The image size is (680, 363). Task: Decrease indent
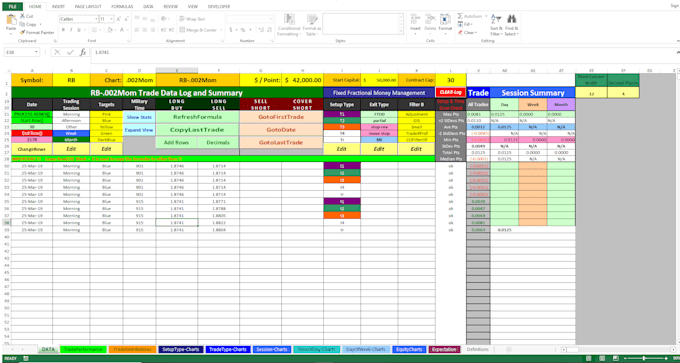(x=163, y=30)
